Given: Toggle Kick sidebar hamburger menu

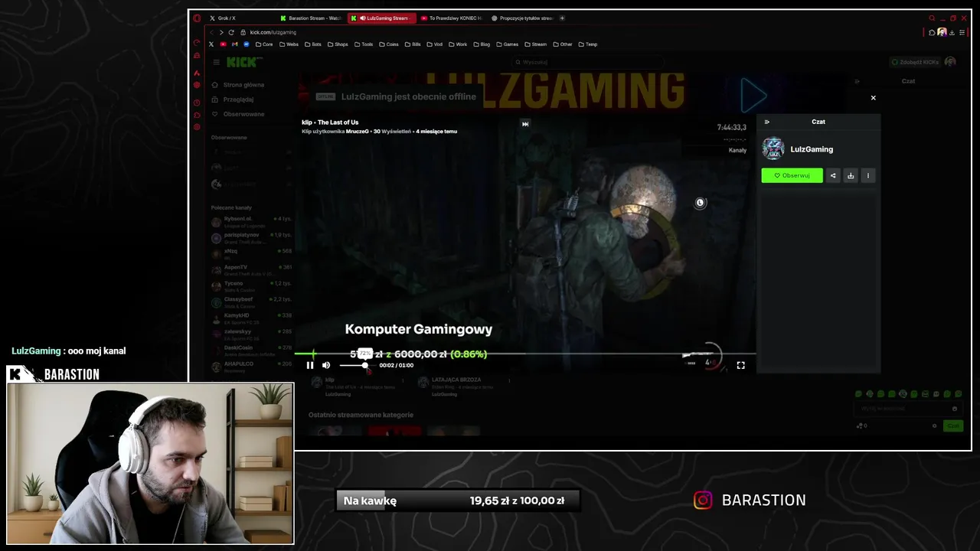Looking at the screenshot, I should [217, 62].
